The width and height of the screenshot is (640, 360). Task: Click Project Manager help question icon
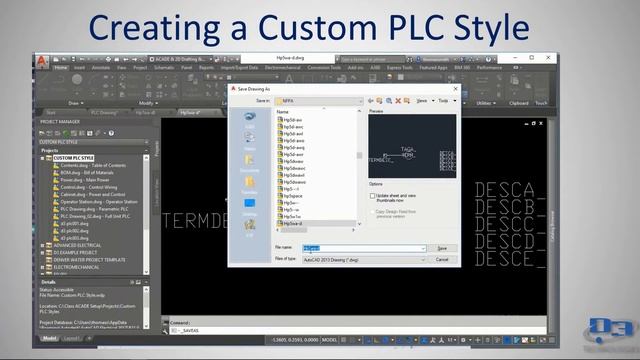[x=111, y=133]
